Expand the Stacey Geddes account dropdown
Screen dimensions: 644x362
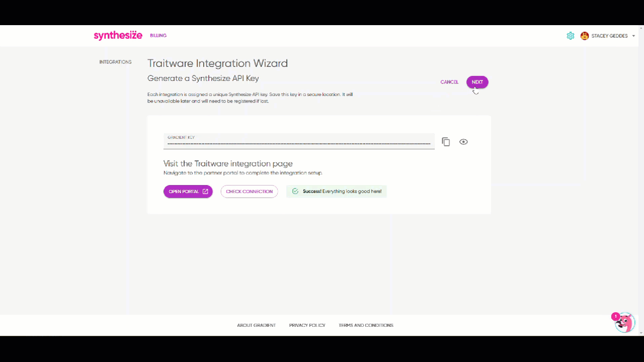pos(609,36)
